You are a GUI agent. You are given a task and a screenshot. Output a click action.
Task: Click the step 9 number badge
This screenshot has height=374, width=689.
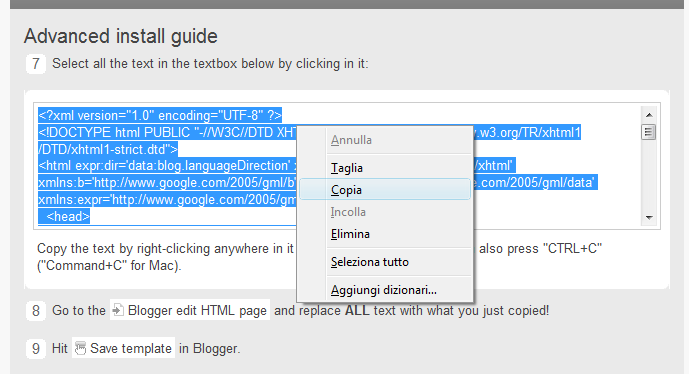[x=36, y=349]
